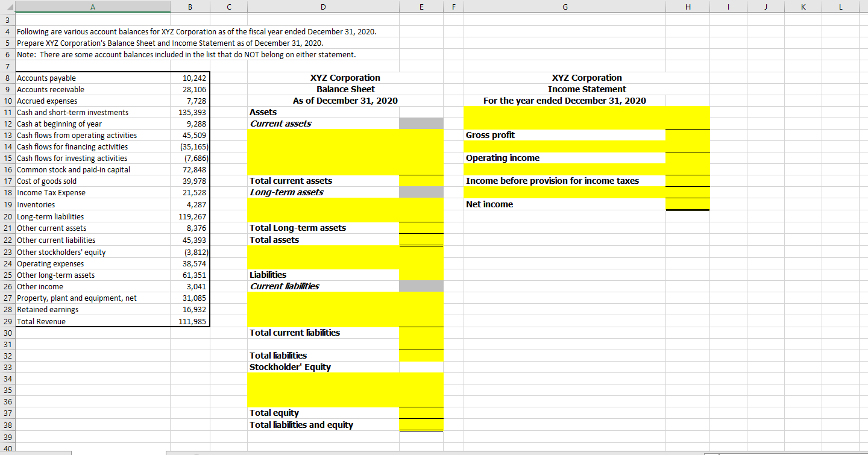
Task: Select the Total liabilities and equity cell
Action: 301,425
